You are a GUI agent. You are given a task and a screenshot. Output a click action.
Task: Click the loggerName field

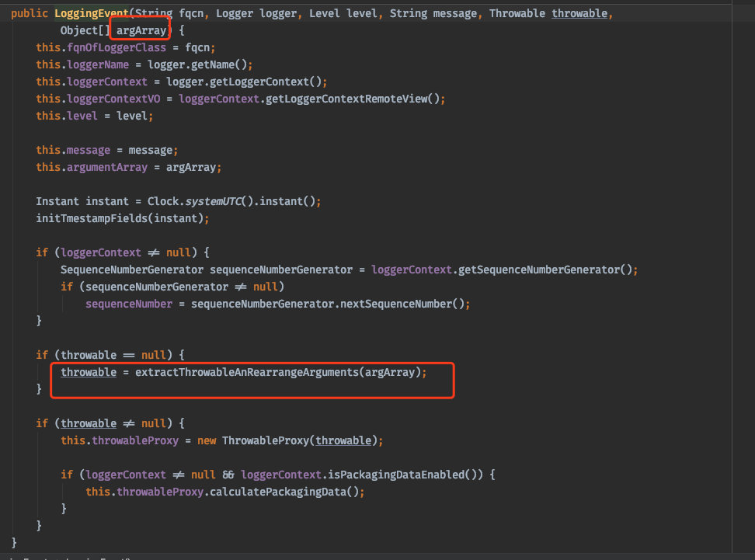(x=98, y=64)
